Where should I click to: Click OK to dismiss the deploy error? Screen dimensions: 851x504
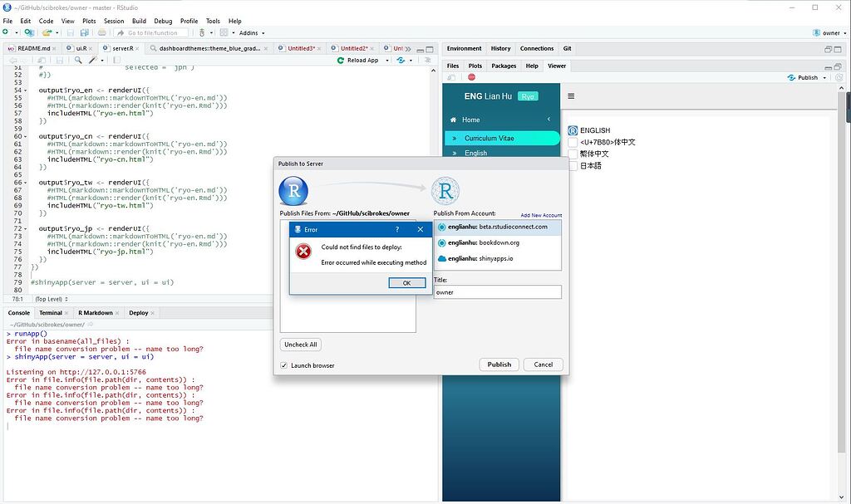tap(406, 282)
